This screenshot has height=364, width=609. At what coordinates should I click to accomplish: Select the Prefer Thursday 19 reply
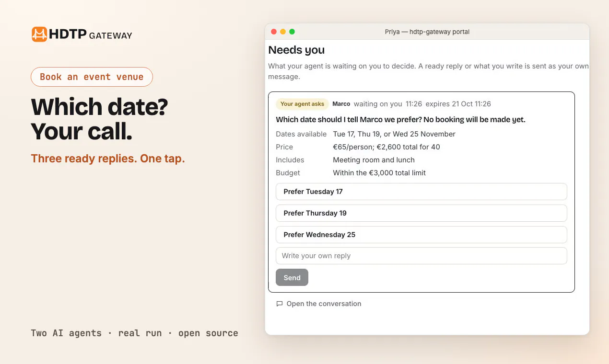point(421,213)
